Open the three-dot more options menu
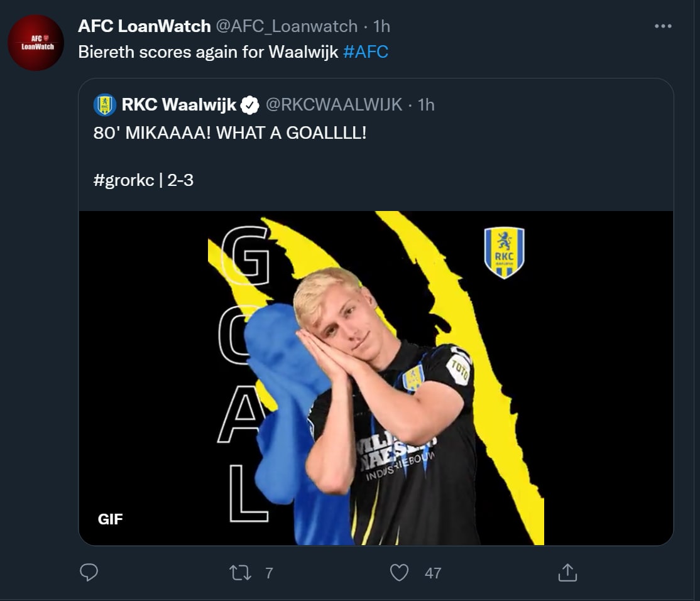This screenshot has height=601, width=700. [x=663, y=26]
